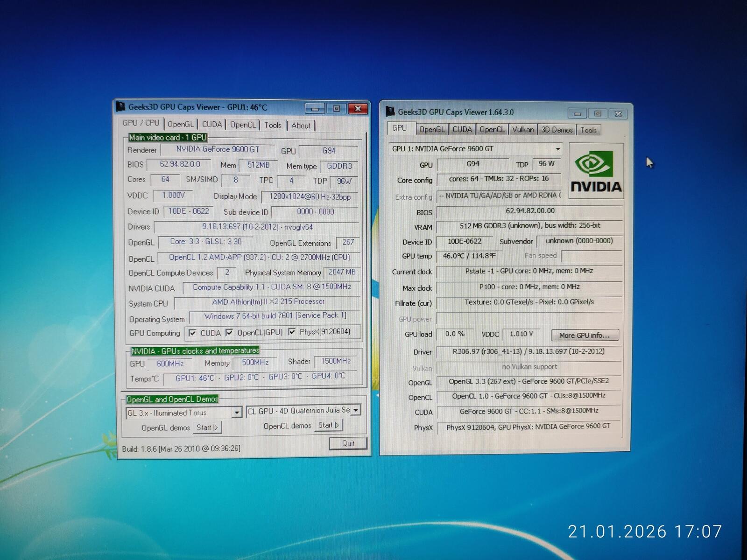Start the OpenGL demos
The image size is (747, 560).
[x=207, y=427]
